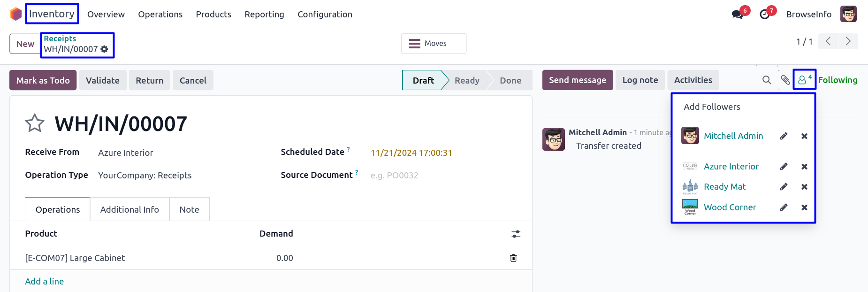
Task: Edit Azure Interior follower subscription
Action: [x=784, y=167]
